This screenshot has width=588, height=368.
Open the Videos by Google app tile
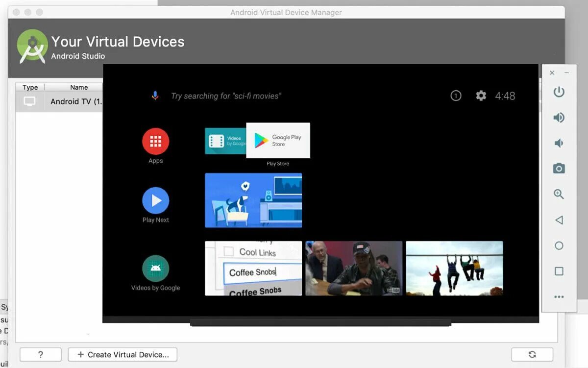click(225, 141)
